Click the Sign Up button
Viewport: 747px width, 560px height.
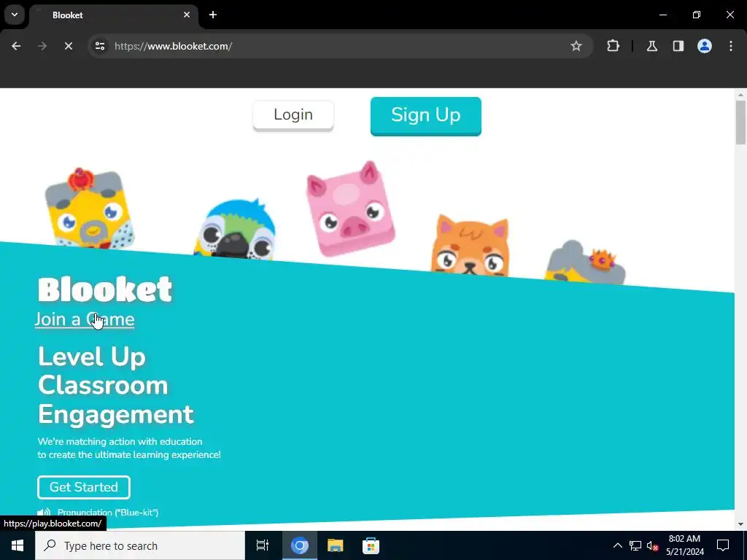coord(426,116)
